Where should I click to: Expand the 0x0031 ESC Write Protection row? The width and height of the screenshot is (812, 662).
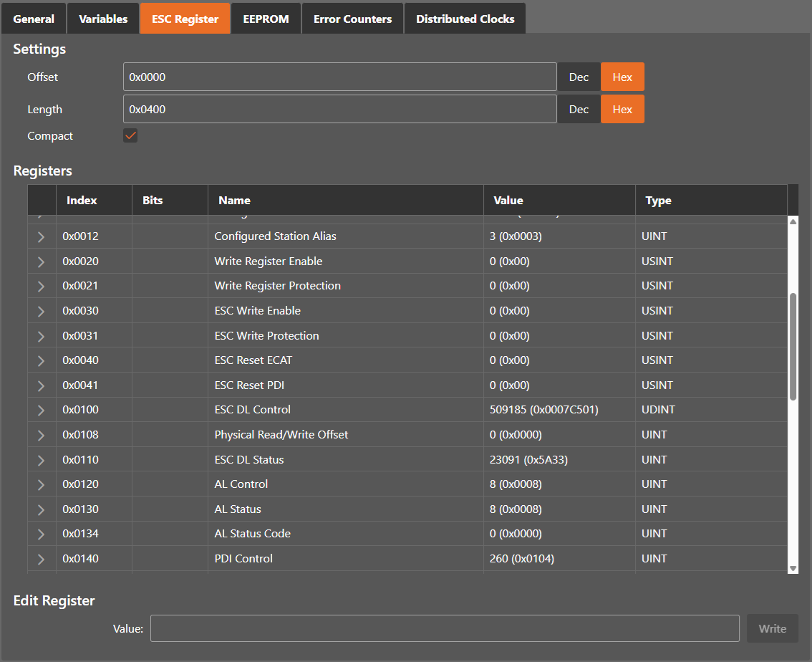(41, 336)
